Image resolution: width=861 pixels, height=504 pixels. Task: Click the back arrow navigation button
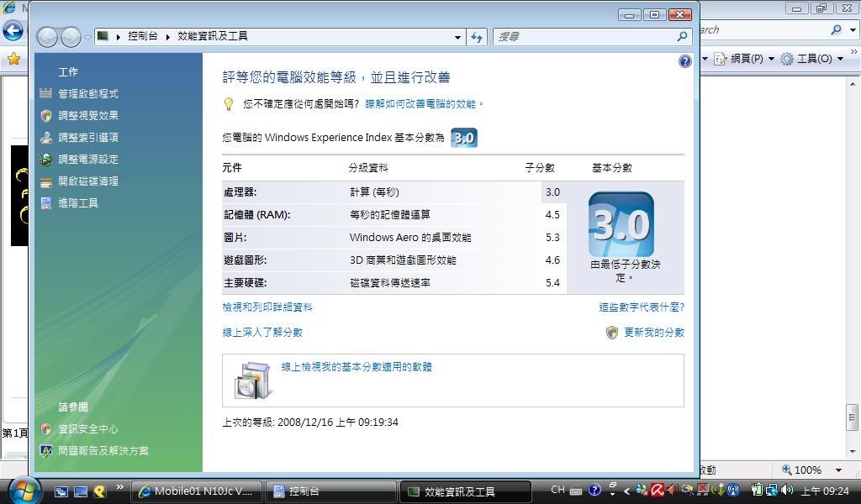48,37
